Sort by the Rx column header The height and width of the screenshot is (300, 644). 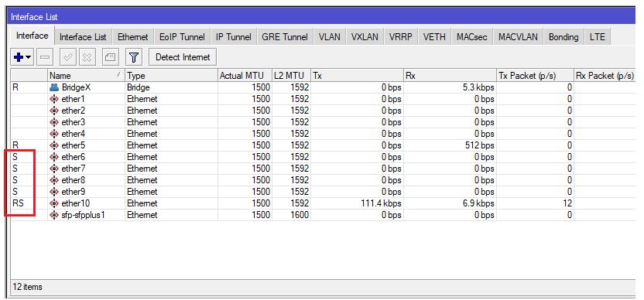click(450, 76)
